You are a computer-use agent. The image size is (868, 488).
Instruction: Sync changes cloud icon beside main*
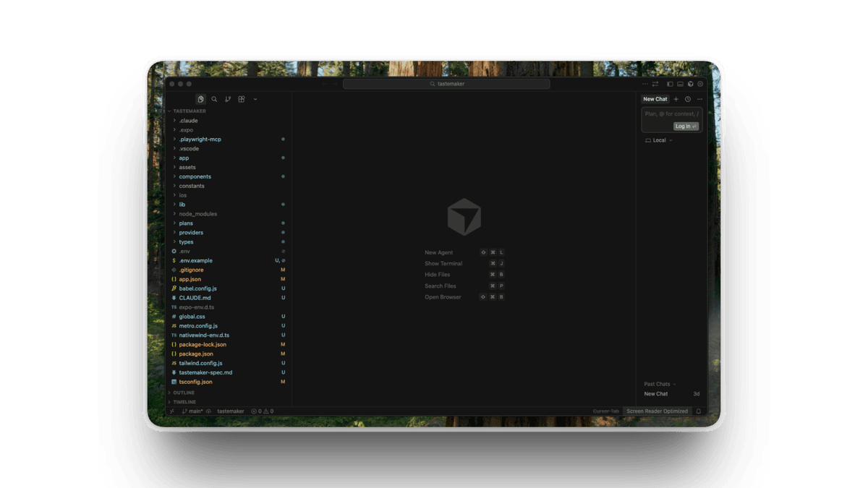tap(208, 411)
